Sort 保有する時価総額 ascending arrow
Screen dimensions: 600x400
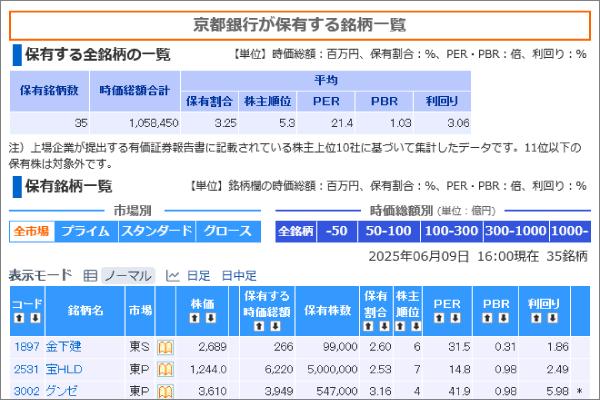pos(259,326)
